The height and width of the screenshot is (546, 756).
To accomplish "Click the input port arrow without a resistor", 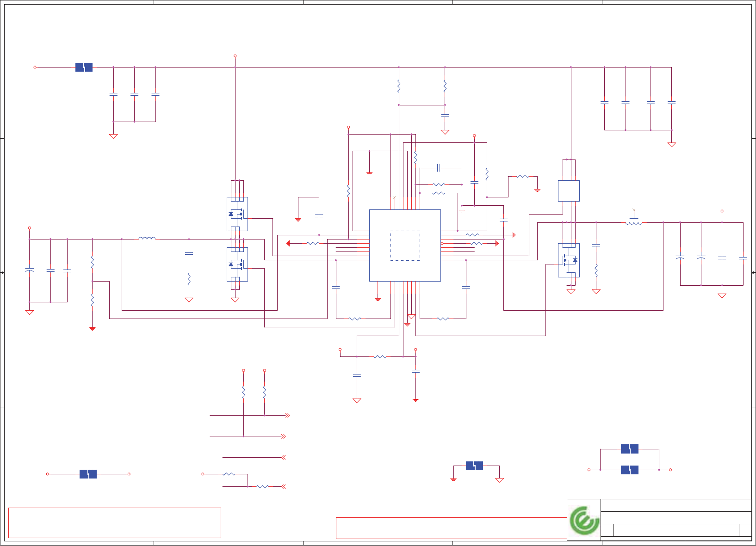I will click(x=284, y=457).
